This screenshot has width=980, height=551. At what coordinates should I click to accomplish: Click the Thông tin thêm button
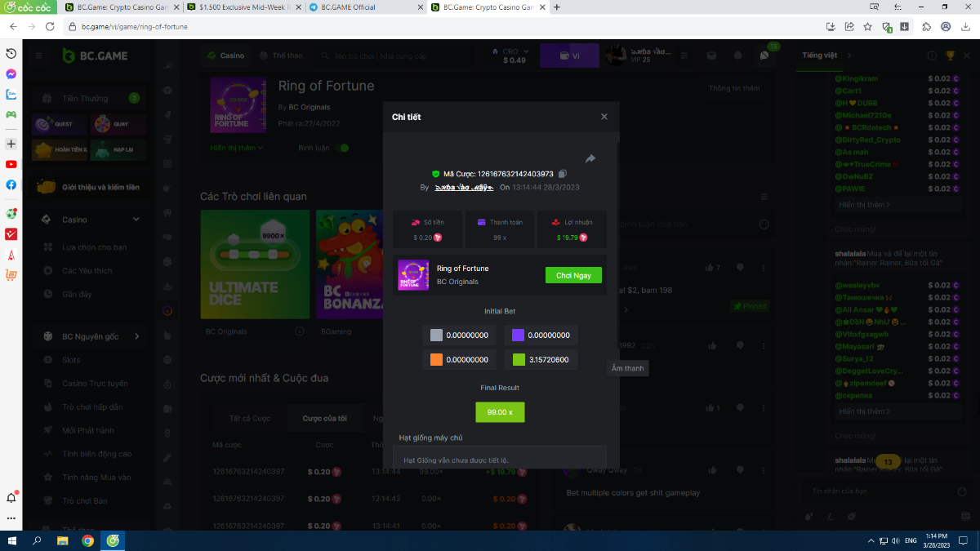[733, 88]
